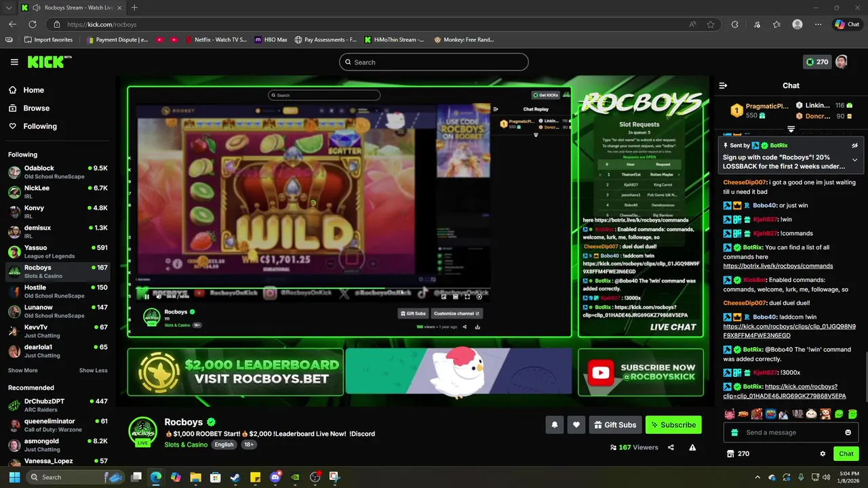Open the Rocboys channel avatar
This screenshot has height=488, width=868.
[x=143, y=432]
